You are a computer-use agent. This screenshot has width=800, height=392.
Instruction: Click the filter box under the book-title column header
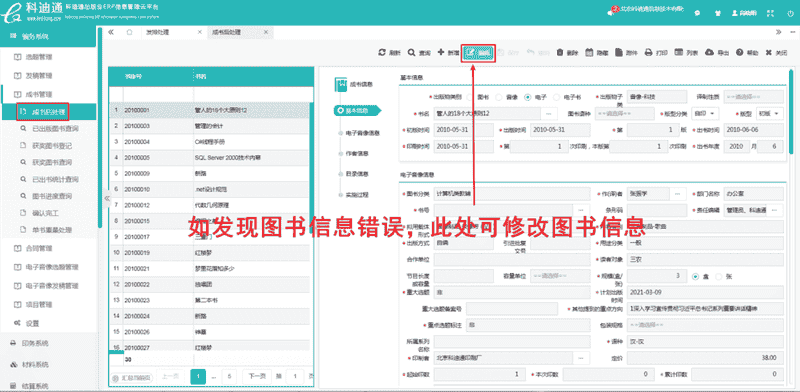pos(252,94)
